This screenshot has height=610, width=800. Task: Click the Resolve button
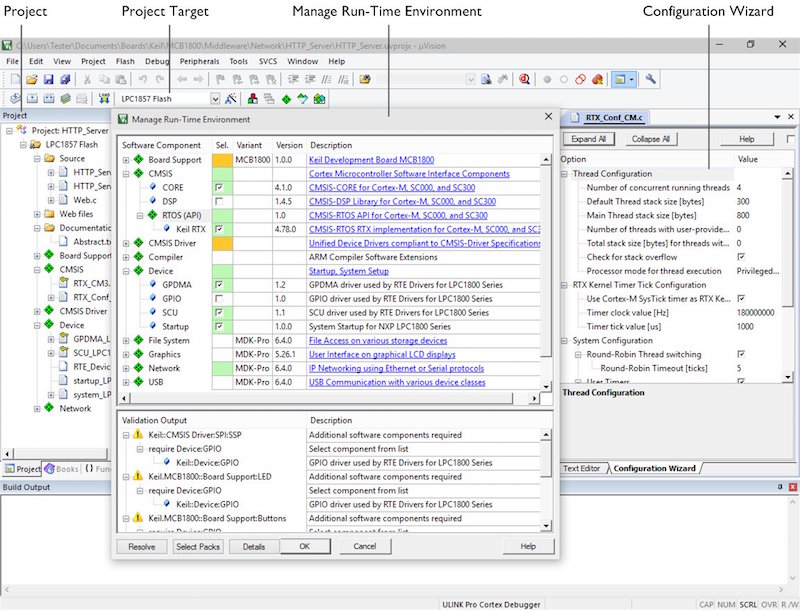pyautogui.click(x=141, y=547)
